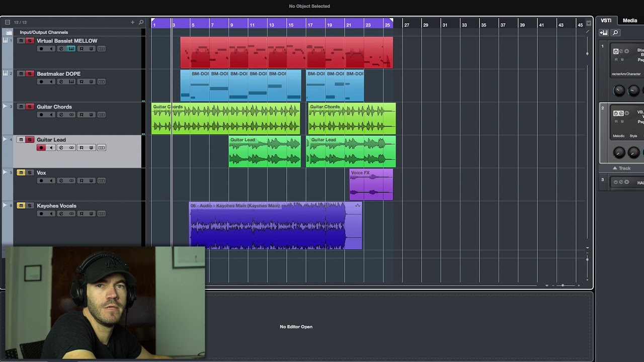Unmute the Vox track

21,172
